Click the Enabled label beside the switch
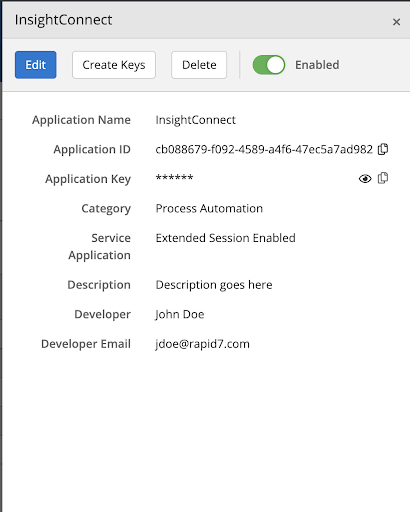 point(317,65)
